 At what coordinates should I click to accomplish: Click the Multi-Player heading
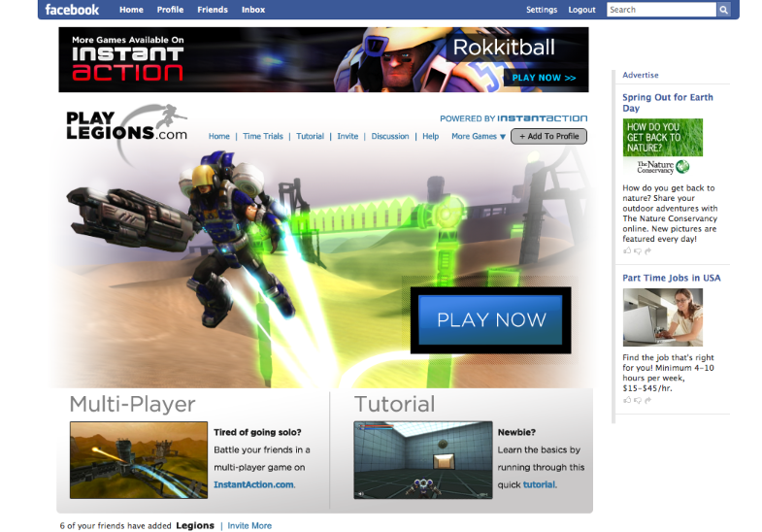click(132, 404)
